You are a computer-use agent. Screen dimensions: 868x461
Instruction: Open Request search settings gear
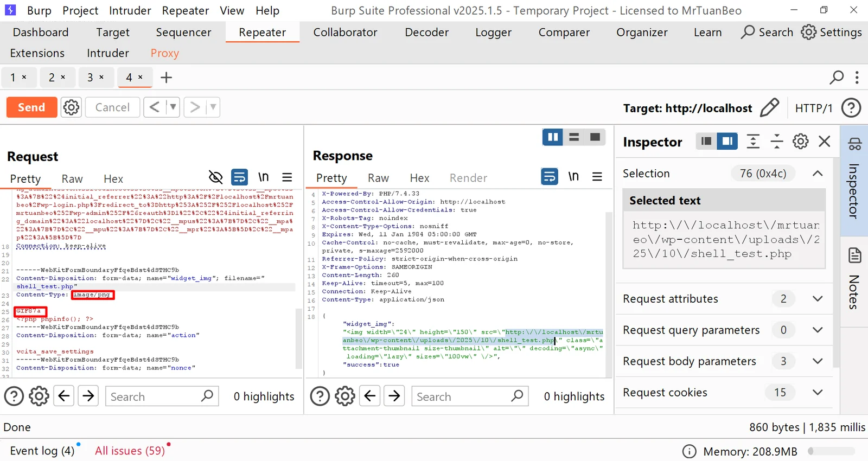tap(39, 396)
